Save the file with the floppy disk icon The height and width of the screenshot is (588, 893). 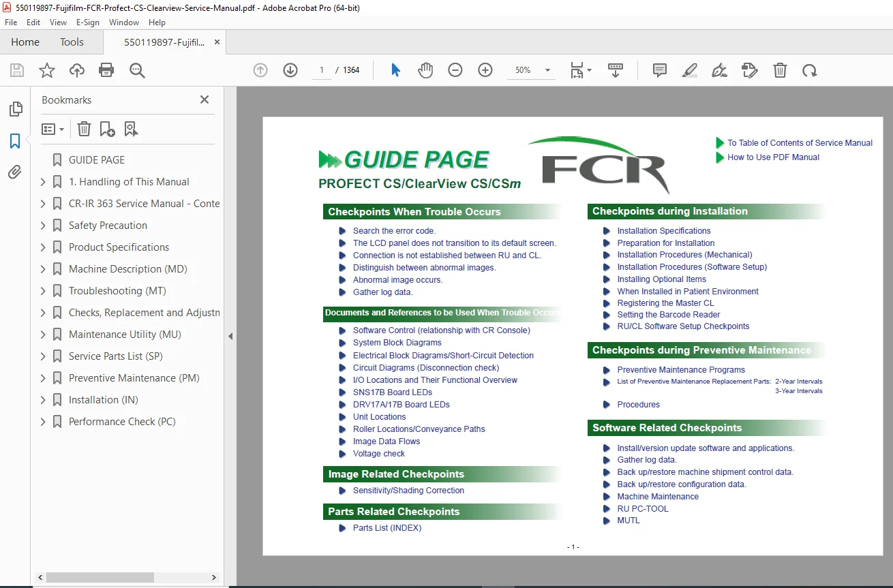click(x=17, y=70)
